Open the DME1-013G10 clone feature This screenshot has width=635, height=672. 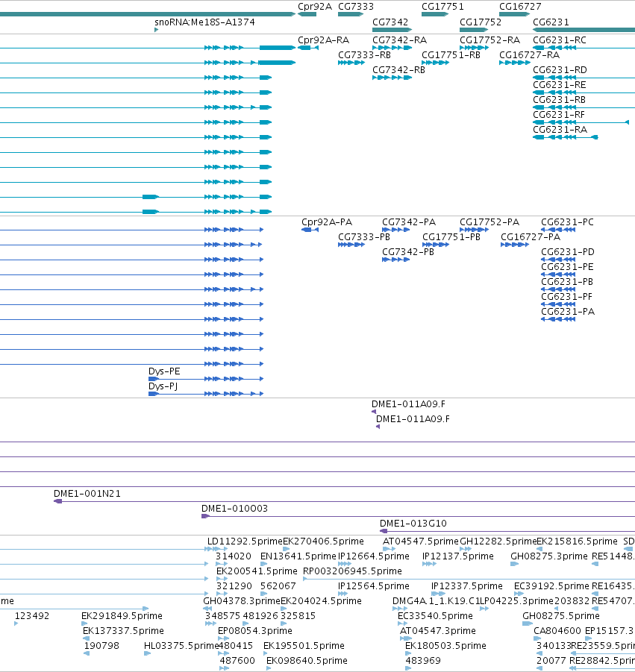coord(507,532)
